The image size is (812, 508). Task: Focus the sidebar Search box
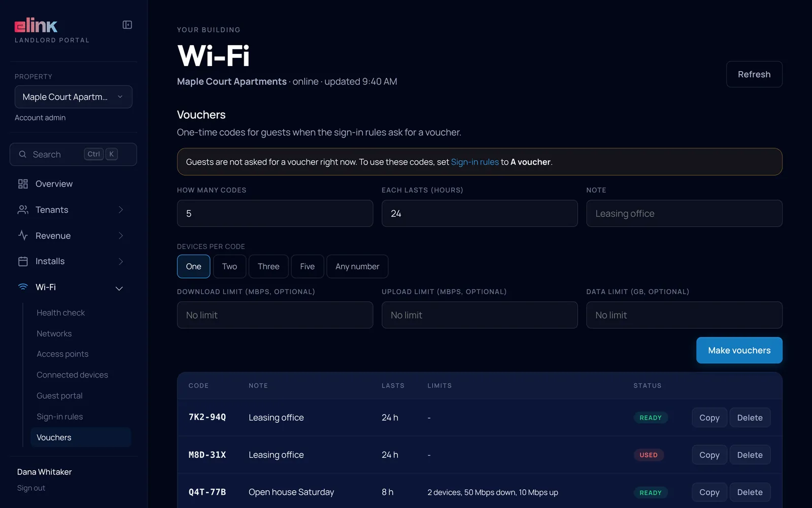(73, 154)
